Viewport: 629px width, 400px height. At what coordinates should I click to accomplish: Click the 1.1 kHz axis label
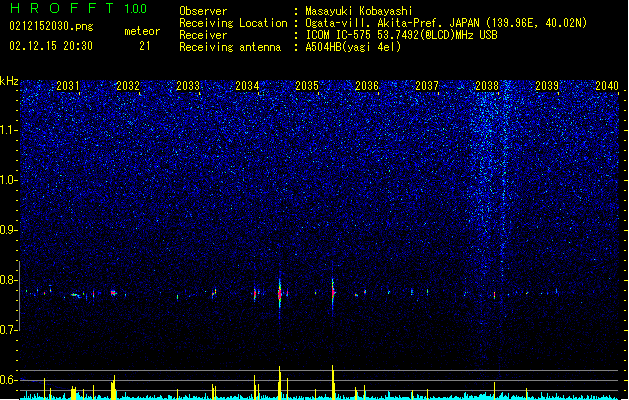9,130
